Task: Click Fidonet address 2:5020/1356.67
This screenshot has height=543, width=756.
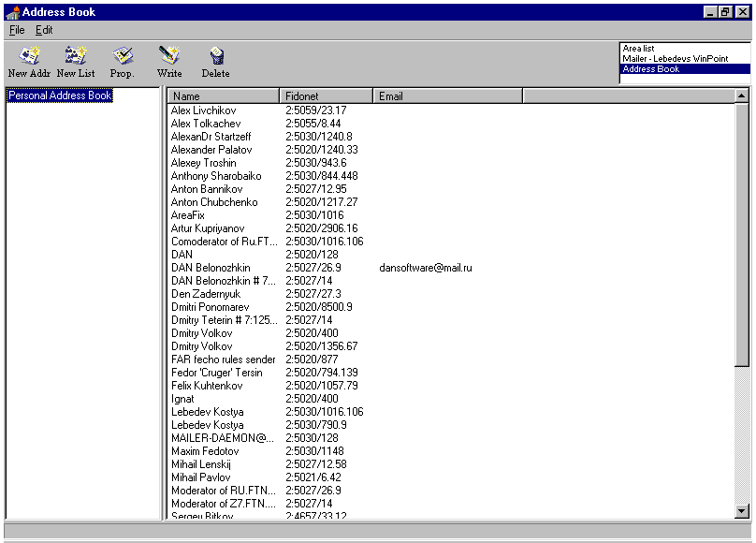Action: (x=321, y=346)
